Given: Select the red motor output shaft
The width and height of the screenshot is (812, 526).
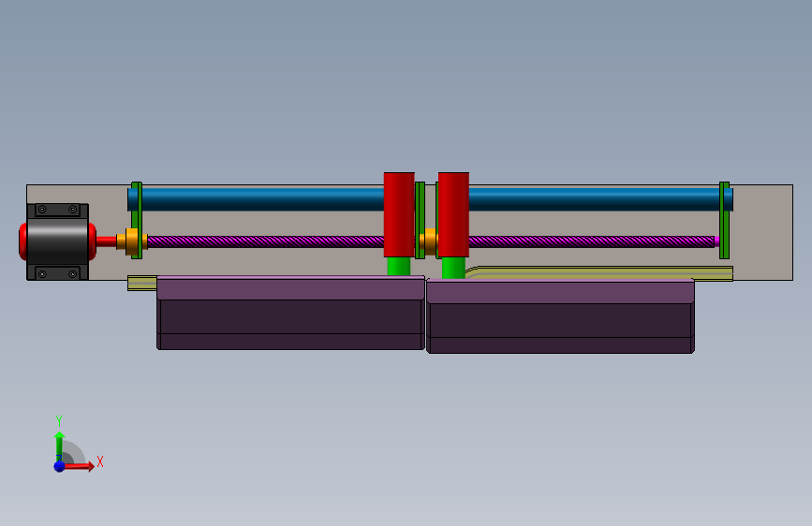Looking at the screenshot, I should pos(106,241).
